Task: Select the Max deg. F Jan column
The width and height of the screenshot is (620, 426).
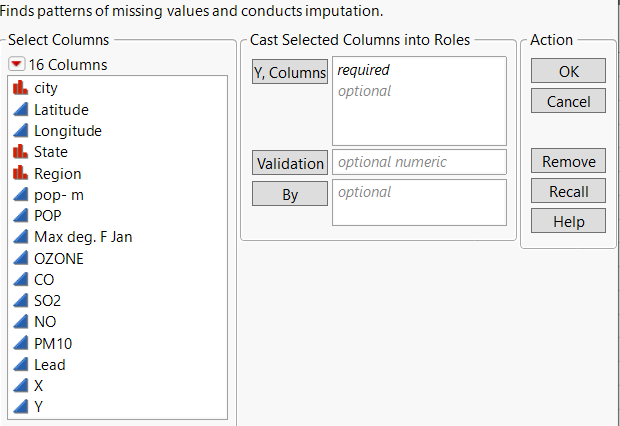Action: [x=82, y=237]
